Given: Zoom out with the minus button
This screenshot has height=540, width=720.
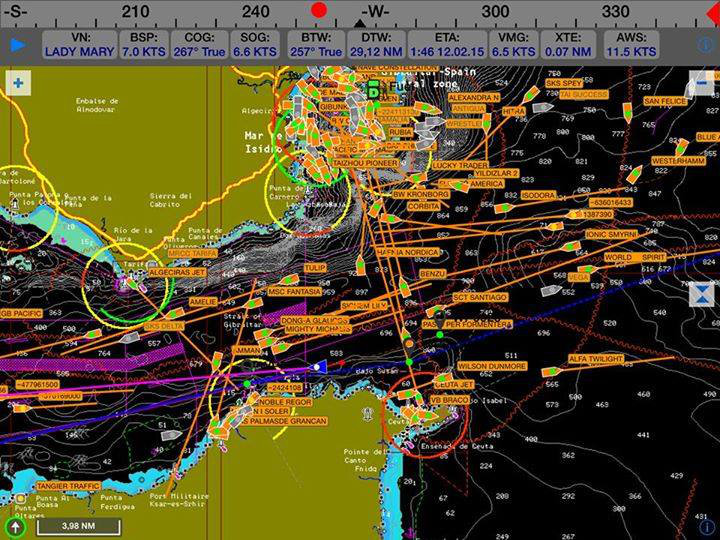Looking at the screenshot, I should tap(701, 83).
